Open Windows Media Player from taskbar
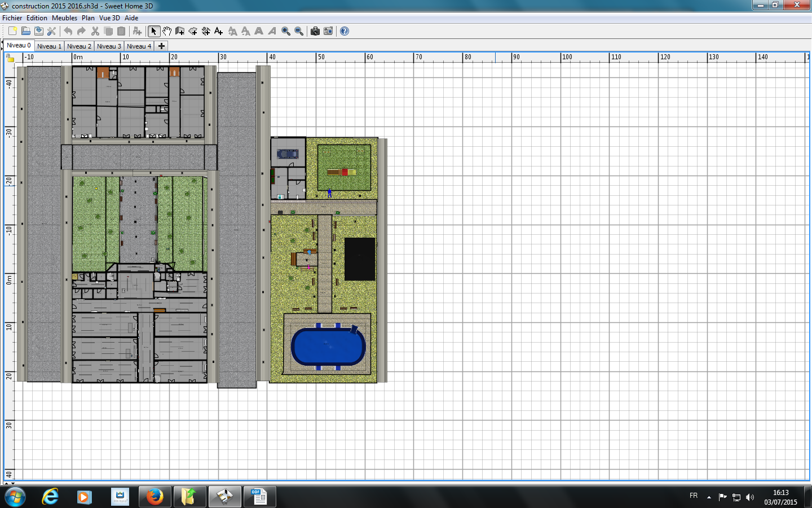The height and width of the screenshot is (508, 812). (85, 497)
